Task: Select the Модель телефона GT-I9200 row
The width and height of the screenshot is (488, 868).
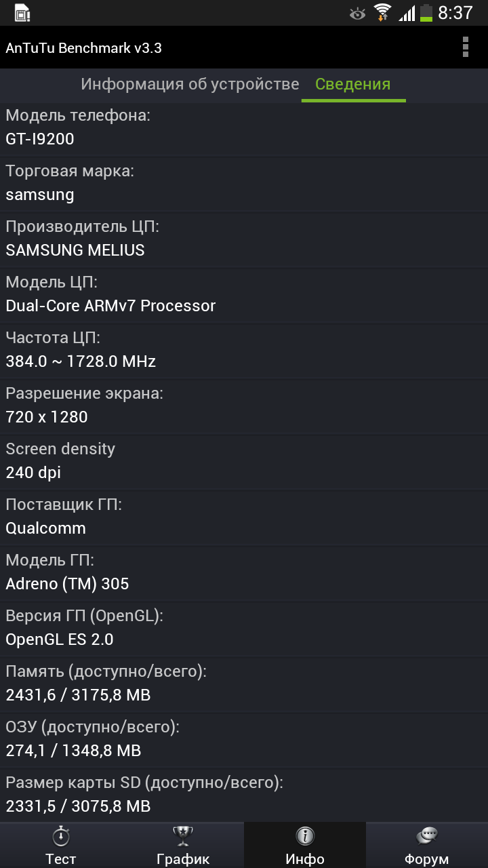Action: (244, 128)
